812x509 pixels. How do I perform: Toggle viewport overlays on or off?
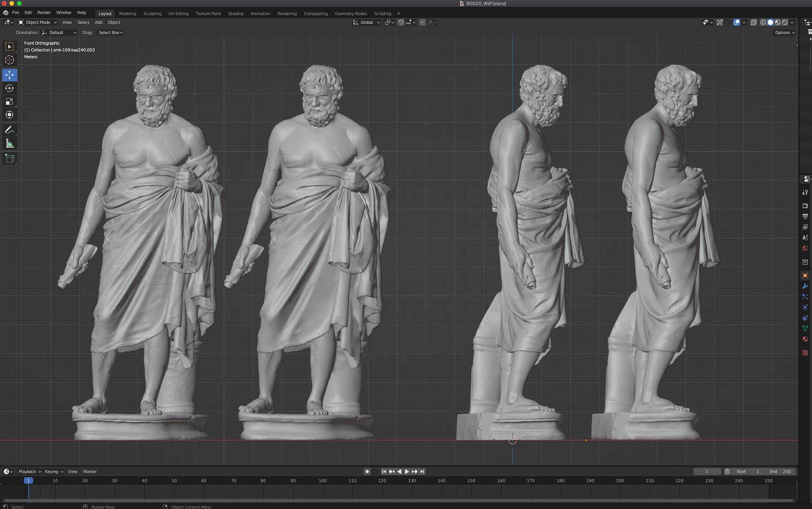(737, 22)
